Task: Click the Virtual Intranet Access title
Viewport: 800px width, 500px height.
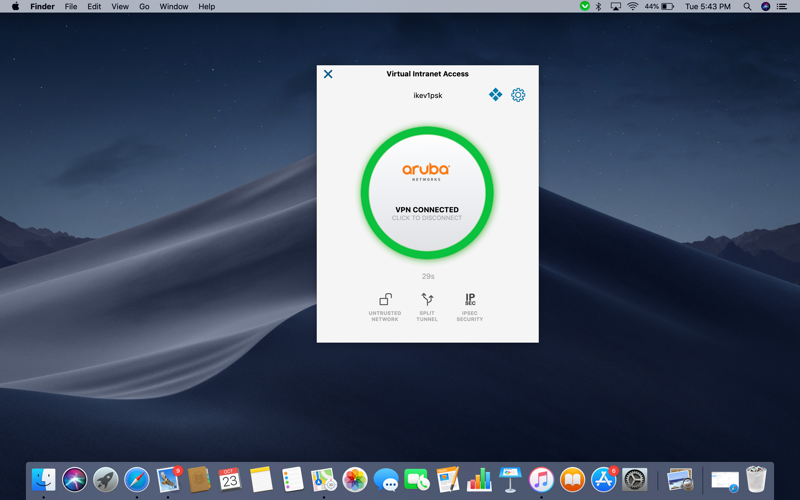Action: point(428,73)
